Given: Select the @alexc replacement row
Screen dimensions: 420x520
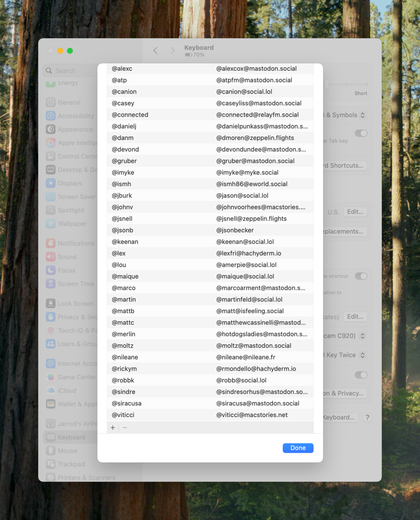Looking at the screenshot, I should [210, 69].
